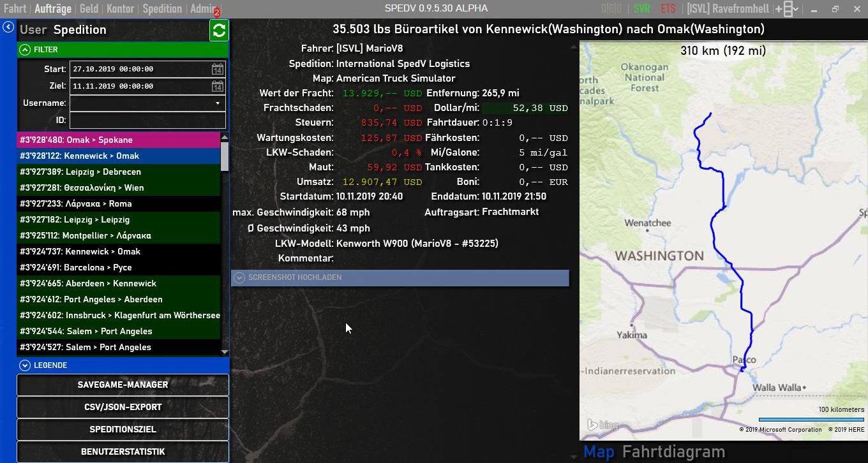Open the SAVEGAME-MANAGER
868x463 pixels.
tap(123, 385)
